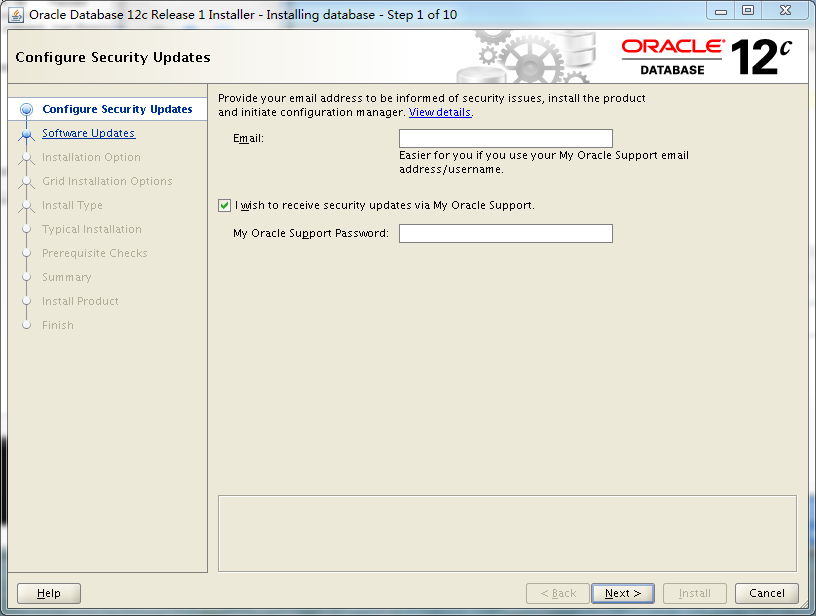Click the Cancel button
Screen dimensions: 816x616
click(x=766, y=593)
